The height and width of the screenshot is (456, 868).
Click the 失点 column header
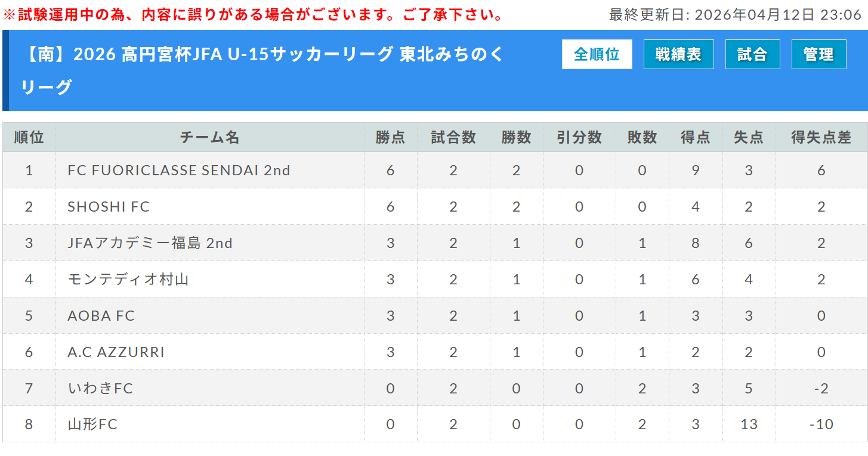coord(748,138)
